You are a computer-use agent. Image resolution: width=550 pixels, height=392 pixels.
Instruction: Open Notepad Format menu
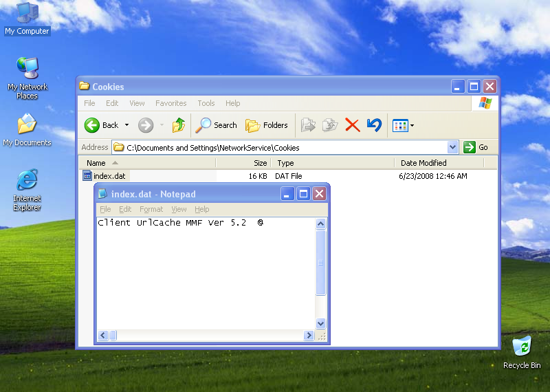[x=151, y=209]
